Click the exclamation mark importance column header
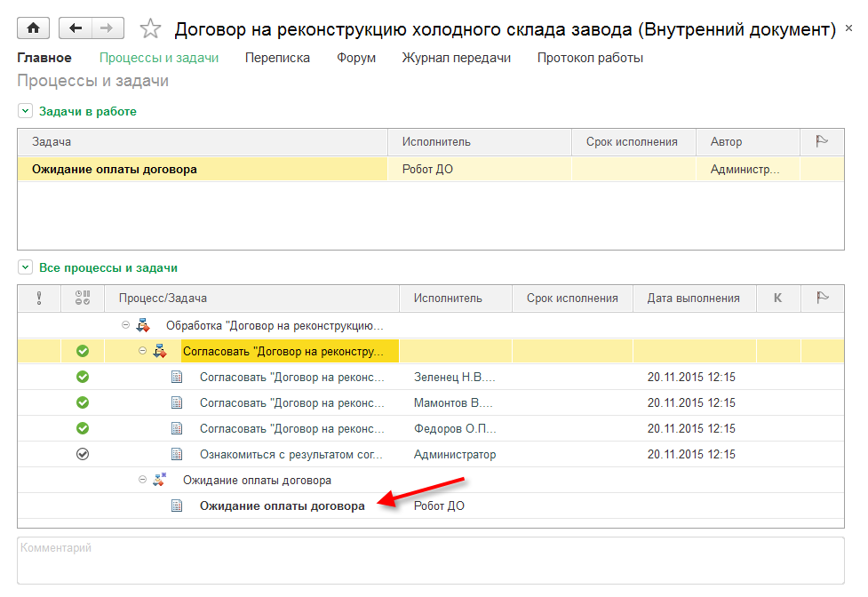The width and height of the screenshot is (868, 597). point(39,298)
